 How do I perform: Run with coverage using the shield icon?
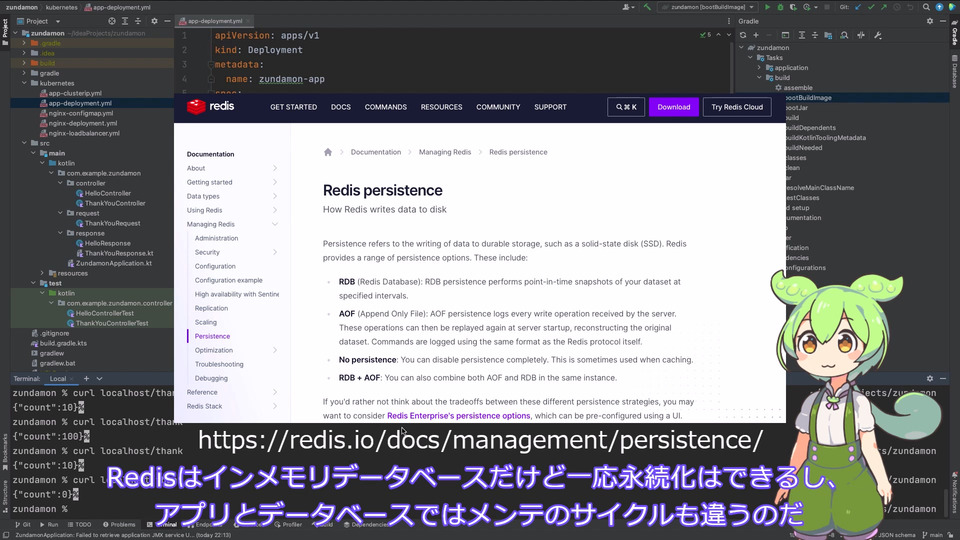pyautogui.click(x=793, y=7)
